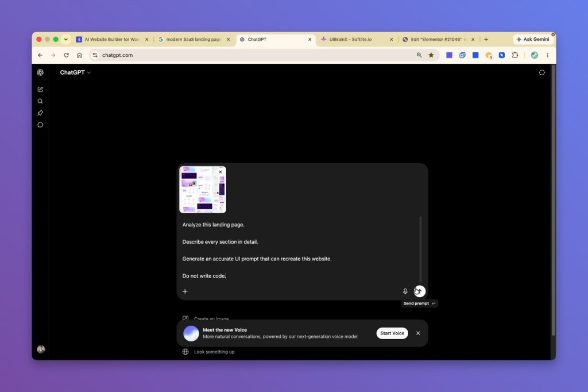Close the modern SaaS landing page tab
Image resolution: width=588 pixels, height=392 pixels.
[228, 40]
